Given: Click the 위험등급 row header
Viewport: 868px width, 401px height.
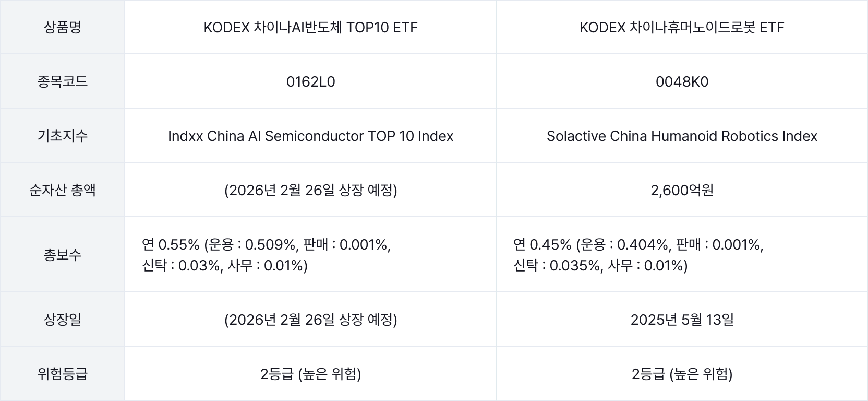Looking at the screenshot, I should tap(62, 374).
